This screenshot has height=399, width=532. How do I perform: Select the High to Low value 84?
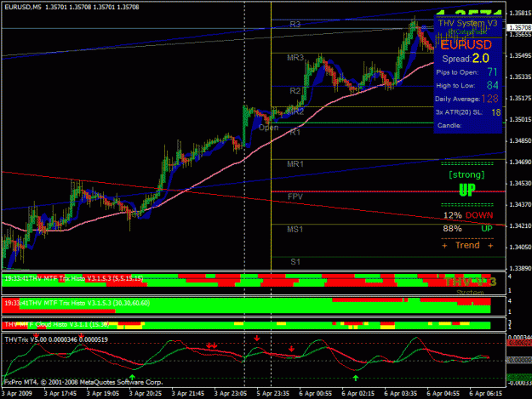point(492,85)
